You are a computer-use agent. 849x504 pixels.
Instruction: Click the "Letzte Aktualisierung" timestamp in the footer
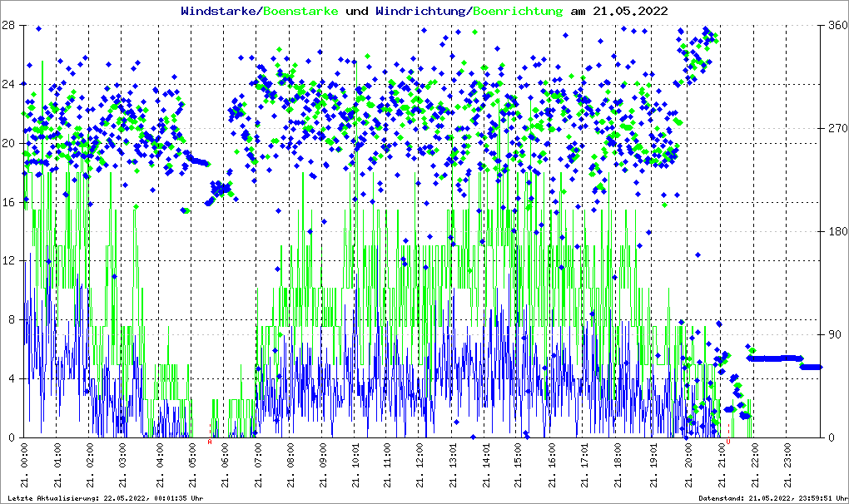point(105,498)
